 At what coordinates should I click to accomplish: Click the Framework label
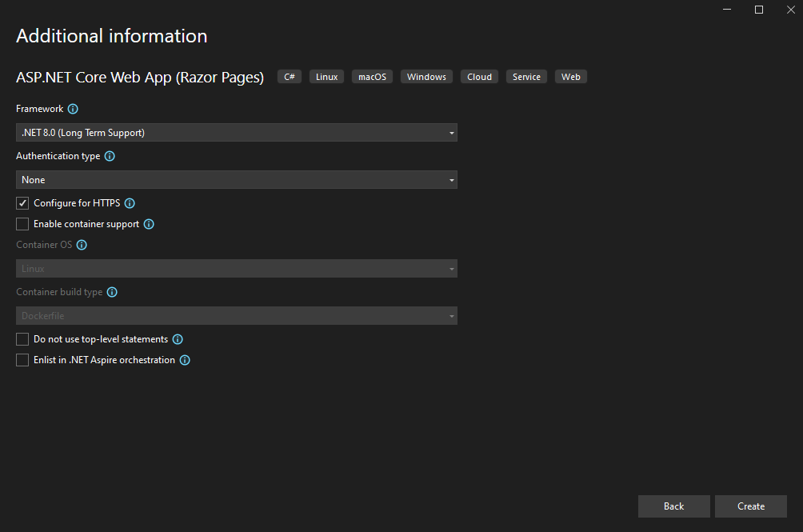tap(39, 109)
